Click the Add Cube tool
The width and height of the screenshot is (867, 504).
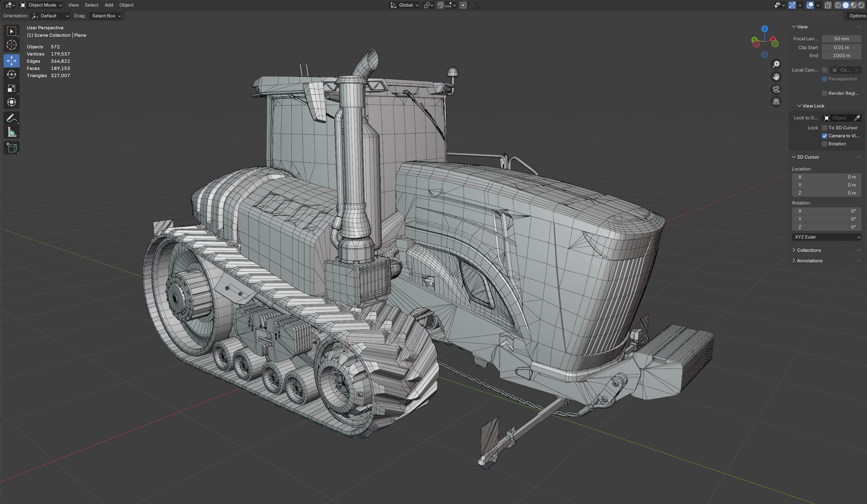pyautogui.click(x=11, y=148)
